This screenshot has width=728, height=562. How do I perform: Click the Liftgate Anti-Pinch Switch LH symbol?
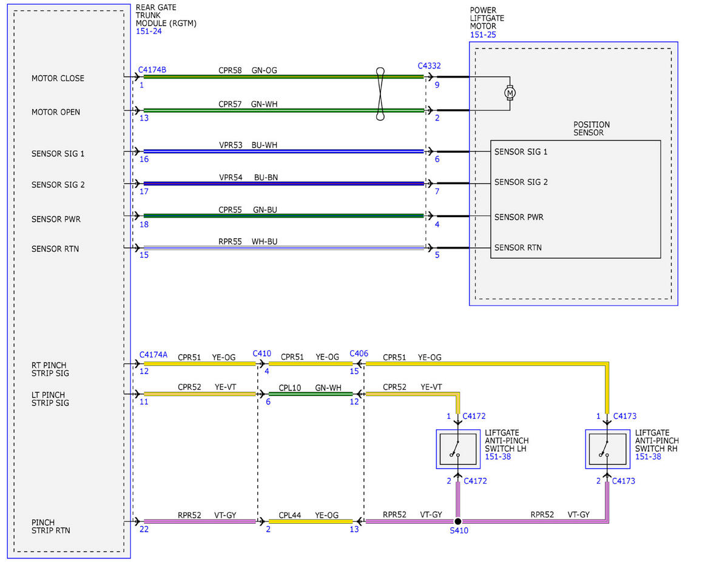point(458,449)
